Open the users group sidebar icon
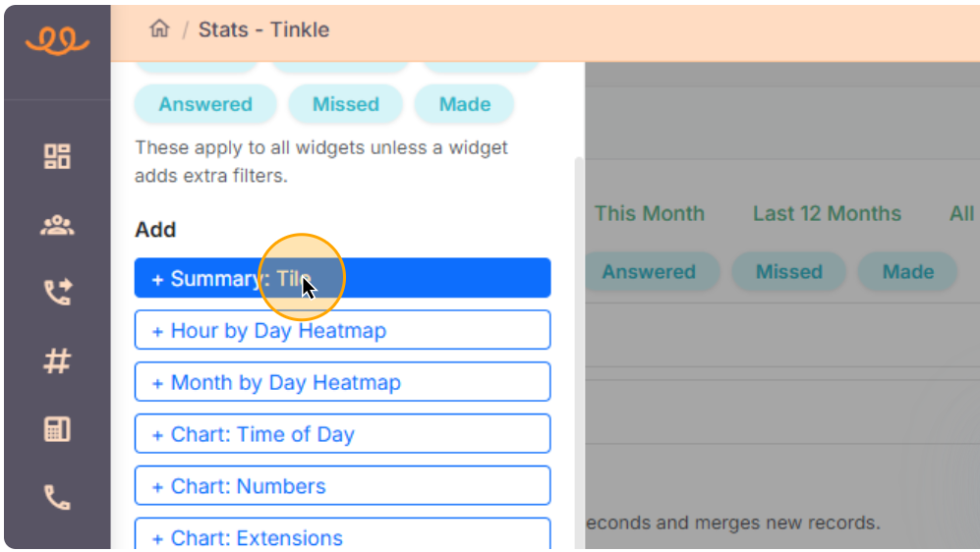This screenshot has width=980, height=552. (x=57, y=225)
